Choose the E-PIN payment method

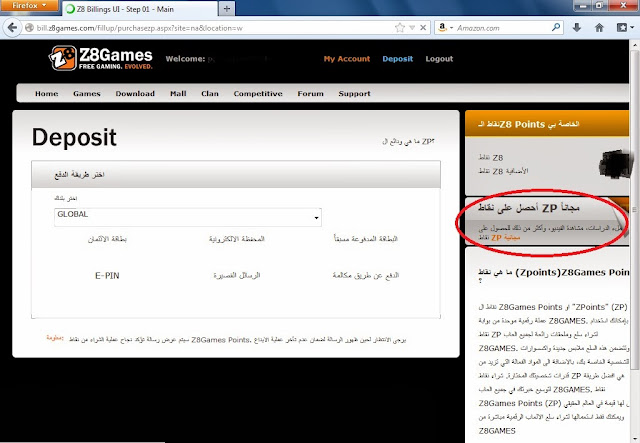(107, 276)
